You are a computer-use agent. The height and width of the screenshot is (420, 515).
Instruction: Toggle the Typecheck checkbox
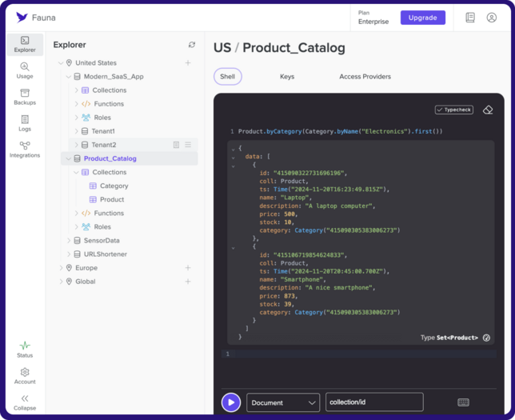tap(454, 110)
